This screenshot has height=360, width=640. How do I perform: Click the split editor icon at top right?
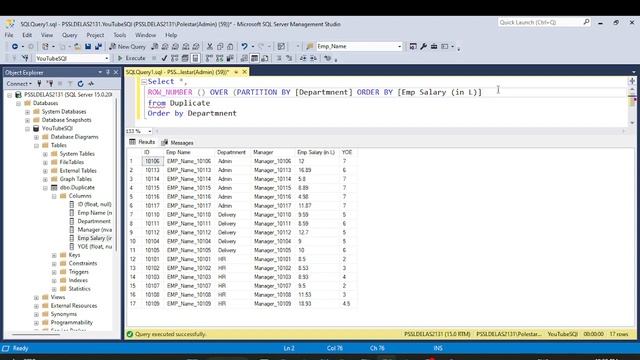[632, 81]
